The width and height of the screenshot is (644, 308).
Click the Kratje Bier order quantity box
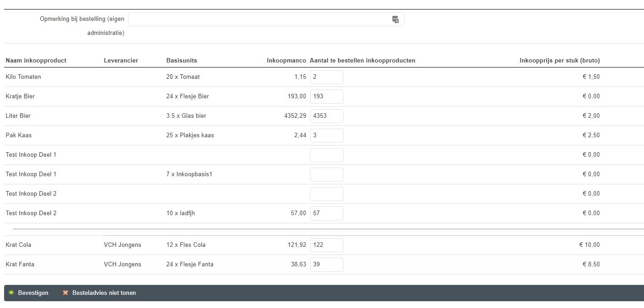(x=326, y=96)
